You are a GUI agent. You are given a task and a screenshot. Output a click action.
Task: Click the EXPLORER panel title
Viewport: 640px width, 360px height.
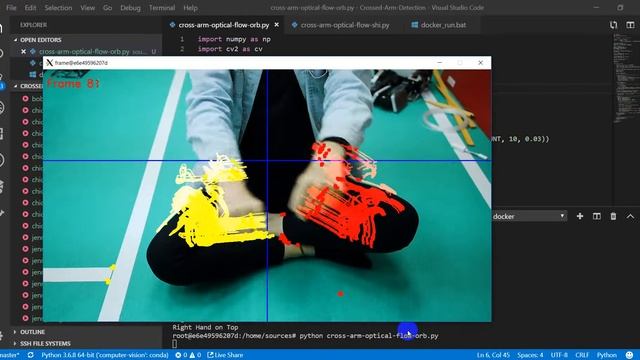pyautogui.click(x=33, y=25)
